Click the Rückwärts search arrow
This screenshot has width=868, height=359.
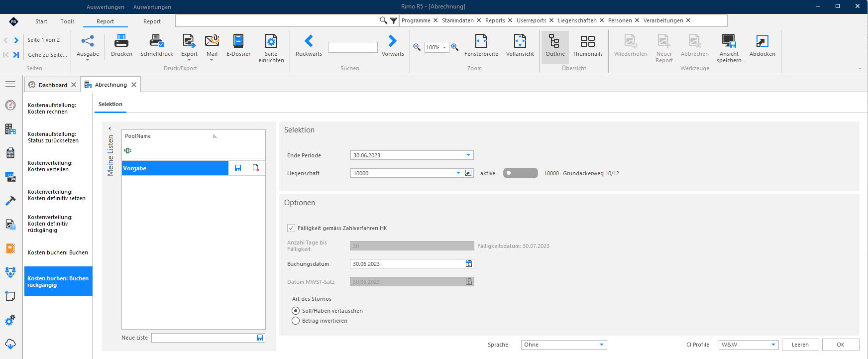tap(309, 41)
